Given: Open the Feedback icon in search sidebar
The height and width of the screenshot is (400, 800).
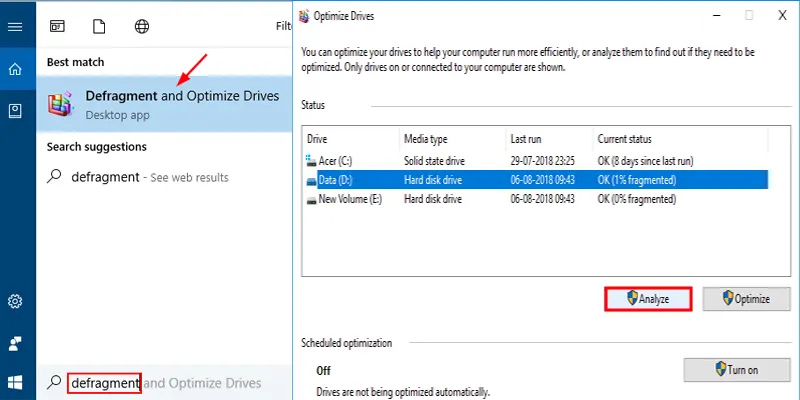Looking at the screenshot, I should (15, 344).
